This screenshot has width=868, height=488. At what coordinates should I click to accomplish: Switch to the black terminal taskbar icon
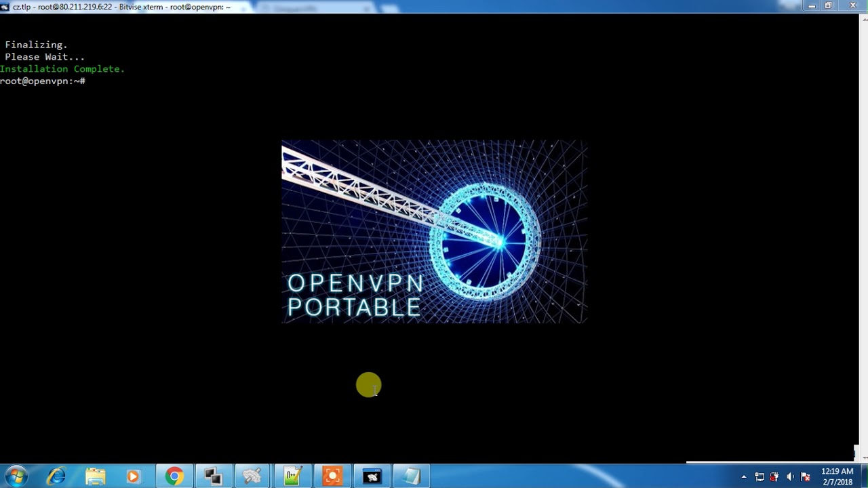click(372, 476)
